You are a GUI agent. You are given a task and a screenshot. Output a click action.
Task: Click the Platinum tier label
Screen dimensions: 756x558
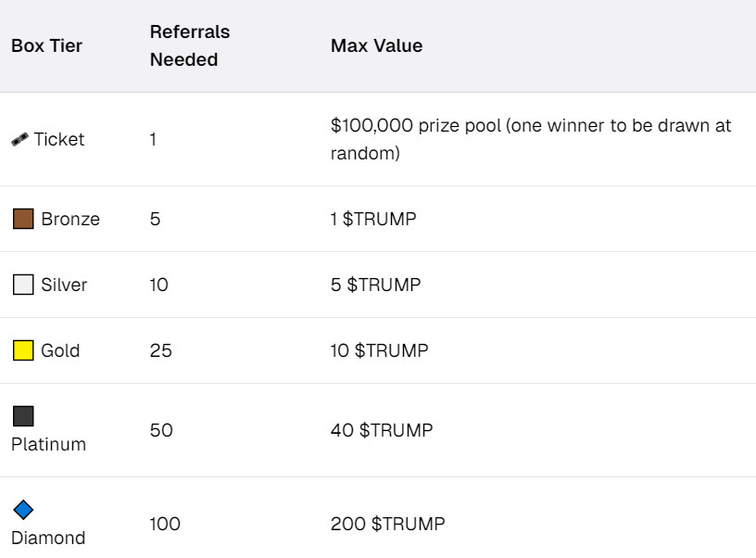49,444
